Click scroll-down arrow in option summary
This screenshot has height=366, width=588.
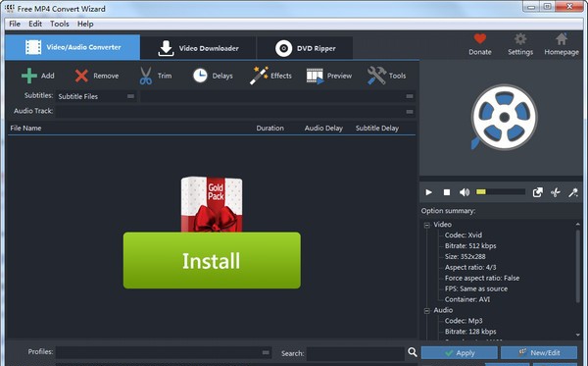pos(578,335)
